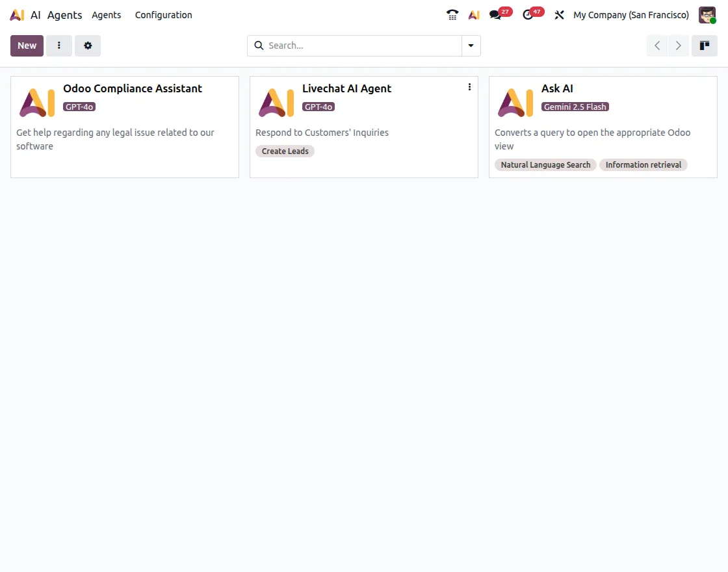Open the Configuration menu

[x=163, y=15]
